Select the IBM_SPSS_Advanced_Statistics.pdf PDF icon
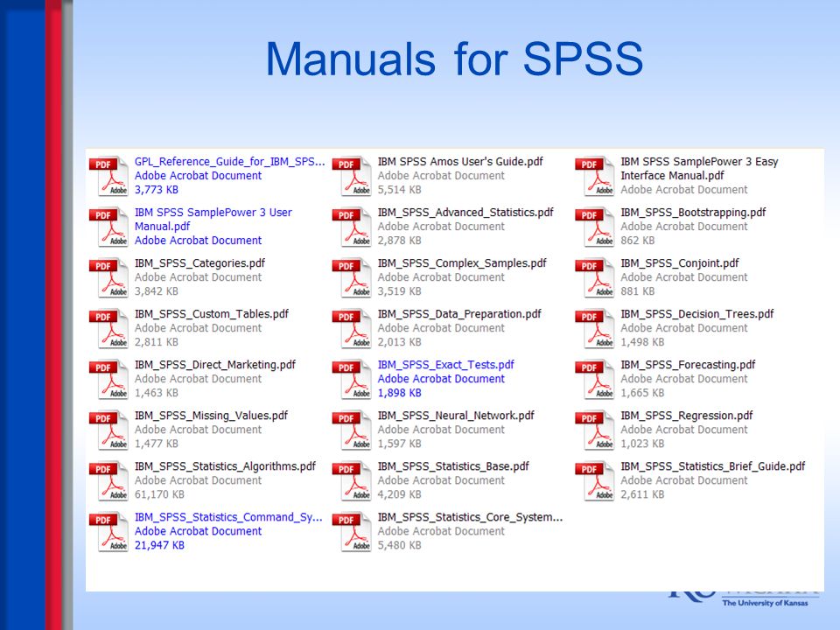Screen dimensions: 840x630 click(352, 227)
